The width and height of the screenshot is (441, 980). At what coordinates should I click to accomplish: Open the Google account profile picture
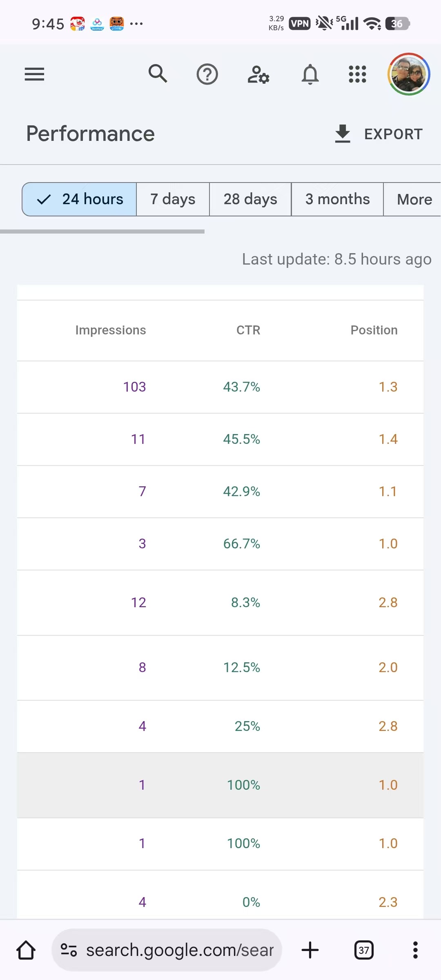(408, 74)
